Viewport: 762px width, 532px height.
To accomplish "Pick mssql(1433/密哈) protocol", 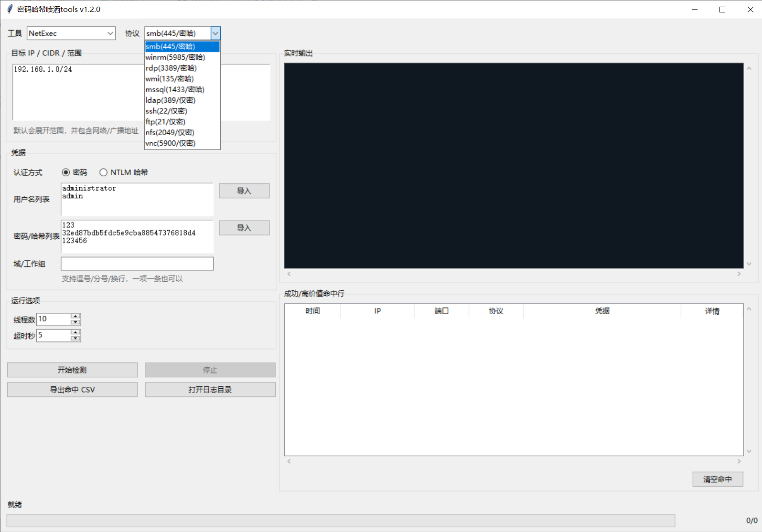I will coord(182,89).
